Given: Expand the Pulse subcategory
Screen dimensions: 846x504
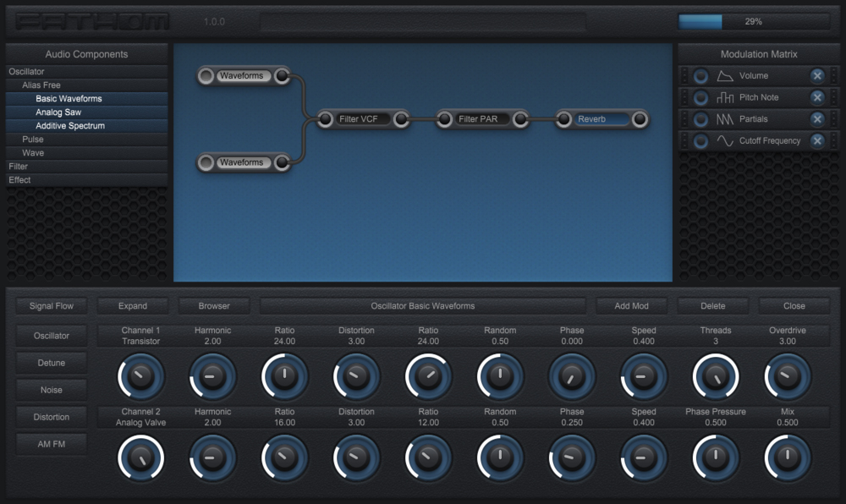Looking at the screenshot, I should (86, 139).
